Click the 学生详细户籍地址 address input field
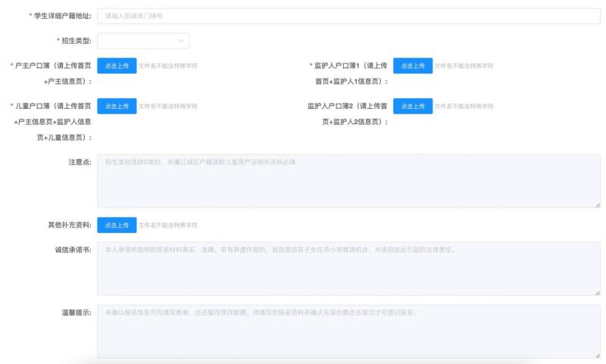This screenshot has height=364, width=606. click(x=348, y=15)
